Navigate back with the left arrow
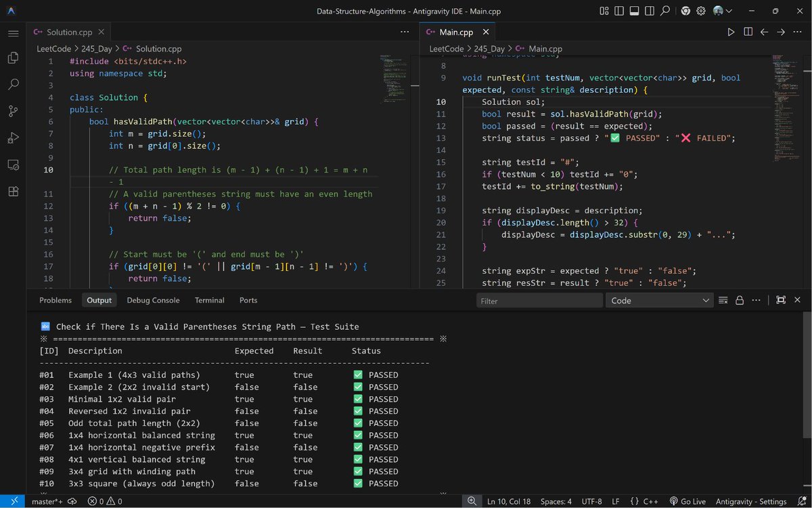Screen dimensions: 812x508 (765, 32)
